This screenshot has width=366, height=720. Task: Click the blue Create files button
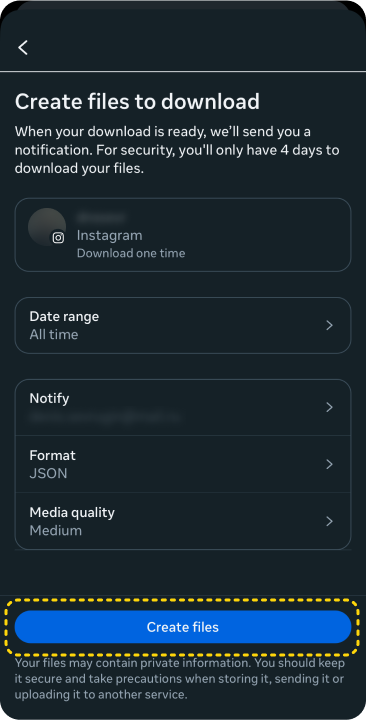(183, 627)
